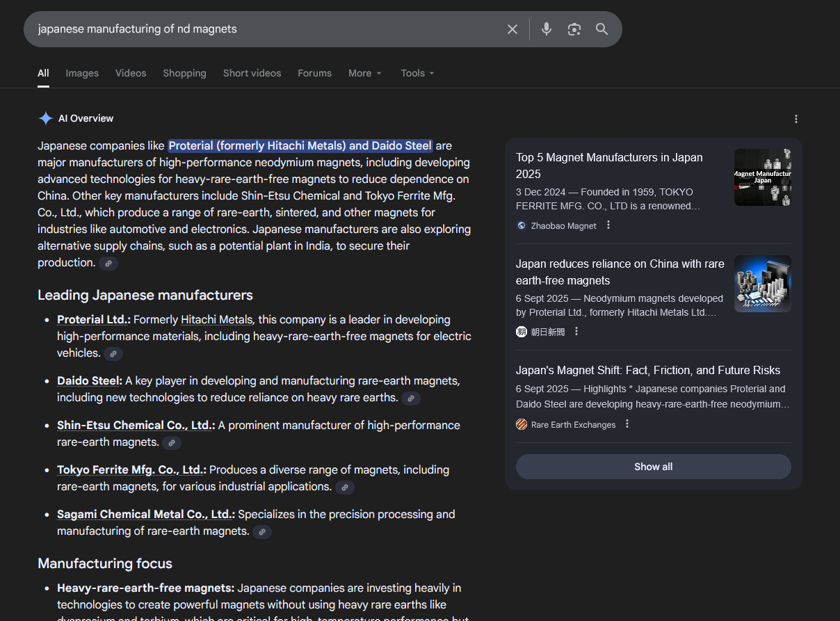Viewport: 840px width, 621px height.
Task: Open source link chip after 'their production.'
Action: (x=108, y=264)
